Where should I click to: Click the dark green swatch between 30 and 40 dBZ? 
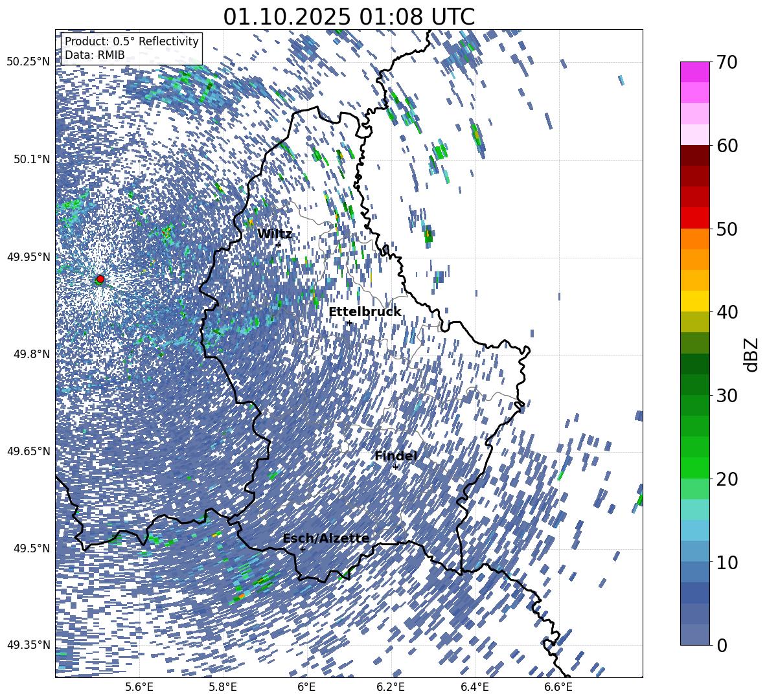694,364
